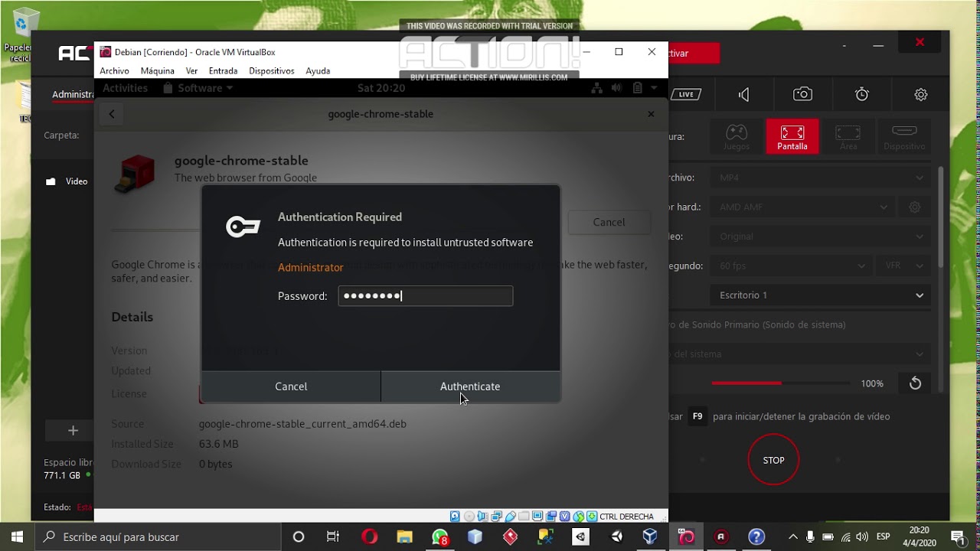Click the reset arrow beside the 100% volume
Screen dimensions: 980x551
click(915, 383)
